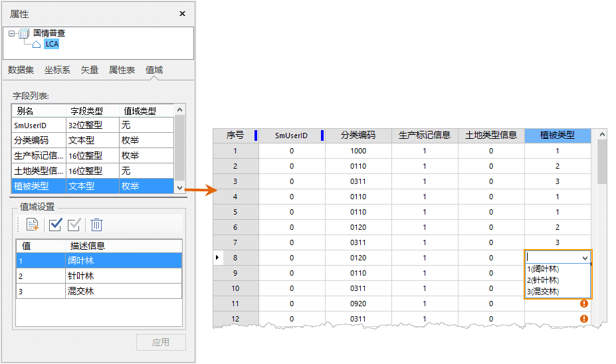Click the LCA polygon dataset icon
Screen dimensions: 616x364
tap(37, 44)
